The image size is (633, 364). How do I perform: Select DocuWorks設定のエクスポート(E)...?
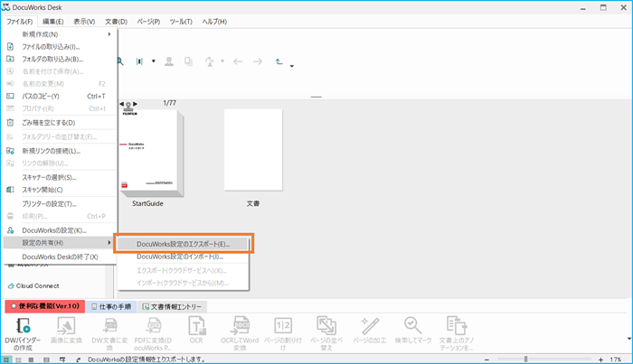coord(183,244)
